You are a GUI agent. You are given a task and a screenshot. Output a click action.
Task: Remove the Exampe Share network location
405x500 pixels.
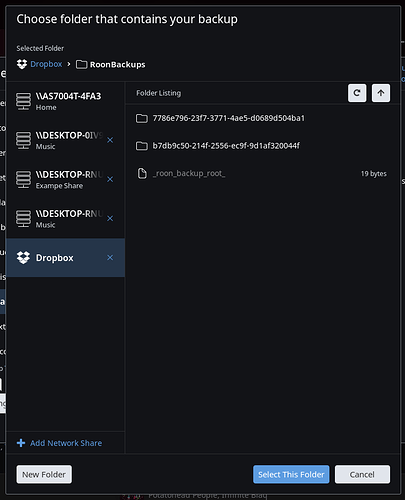(x=110, y=179)
